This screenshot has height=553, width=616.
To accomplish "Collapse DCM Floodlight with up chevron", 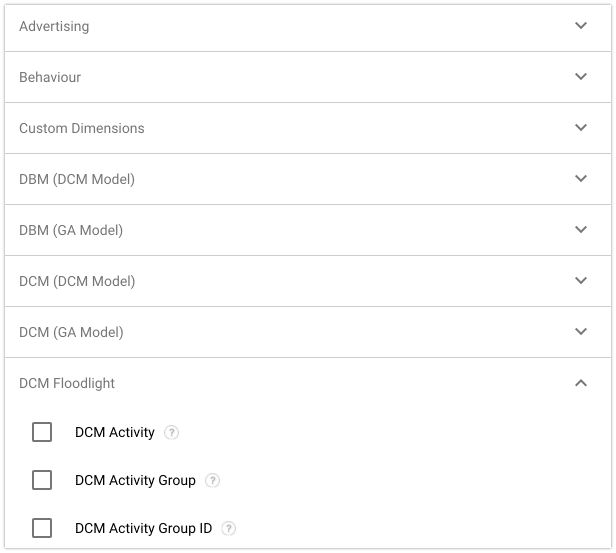I will coord(581,383).
